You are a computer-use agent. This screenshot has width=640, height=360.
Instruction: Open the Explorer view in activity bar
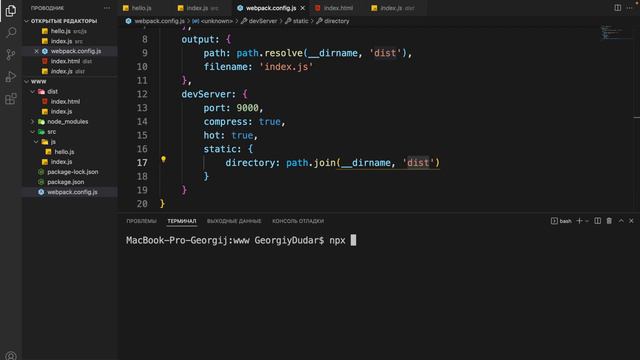pos(11,11)
